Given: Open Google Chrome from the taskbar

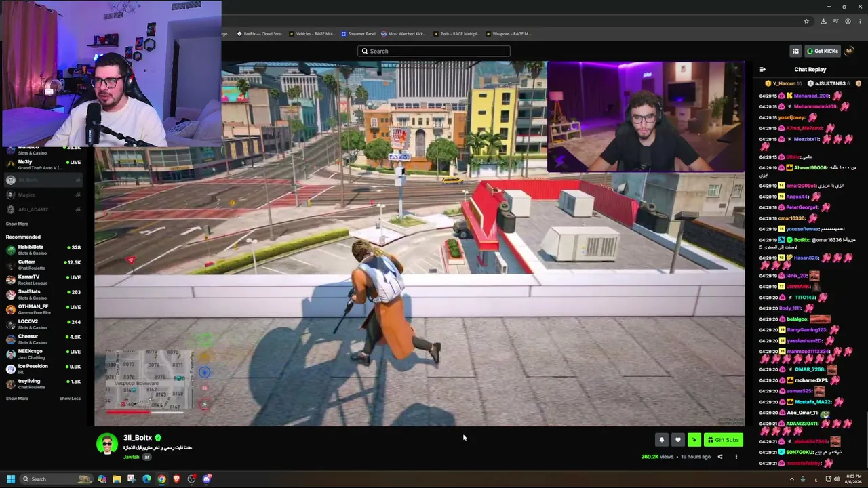Looking at the screenshot, I should click(x=161, y=479).
